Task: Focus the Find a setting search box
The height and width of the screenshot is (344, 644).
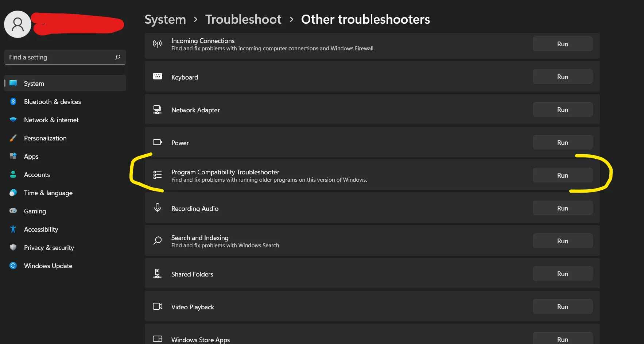Action: tap(65, 57)
